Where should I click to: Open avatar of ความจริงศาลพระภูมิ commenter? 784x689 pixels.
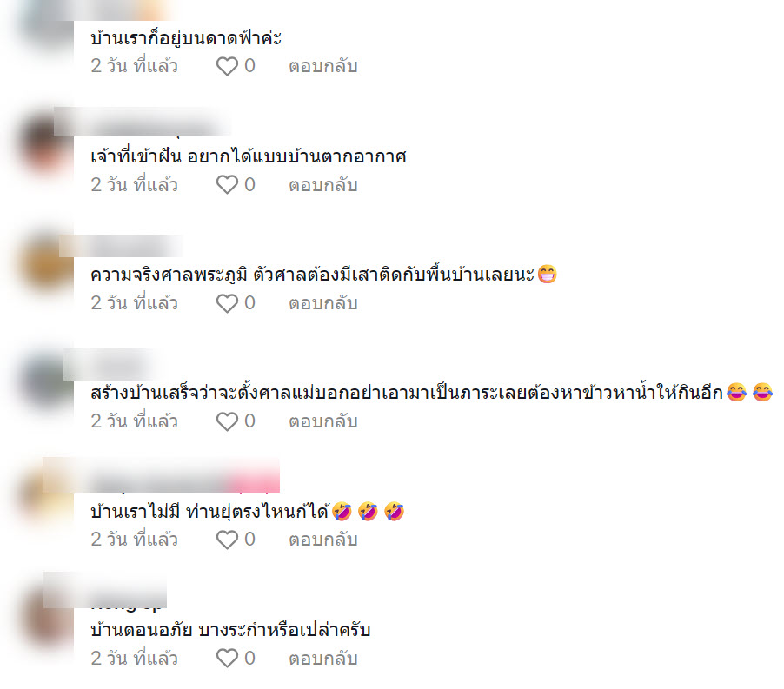coord(46,263)
